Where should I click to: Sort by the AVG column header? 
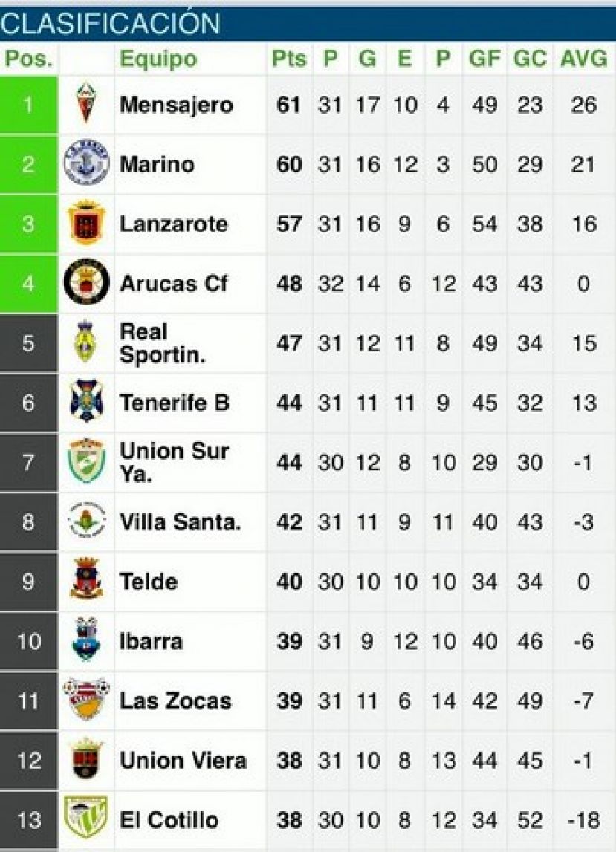[x=583, y=58]
